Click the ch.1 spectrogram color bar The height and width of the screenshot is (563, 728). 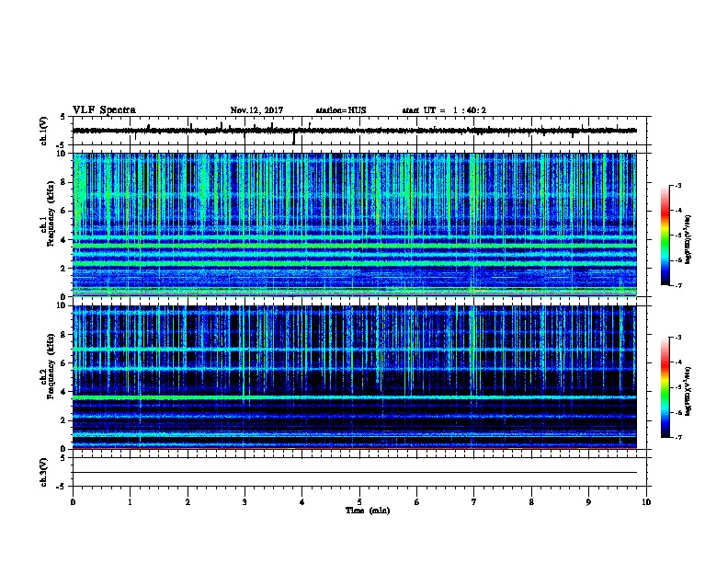[x=665, y=236]
